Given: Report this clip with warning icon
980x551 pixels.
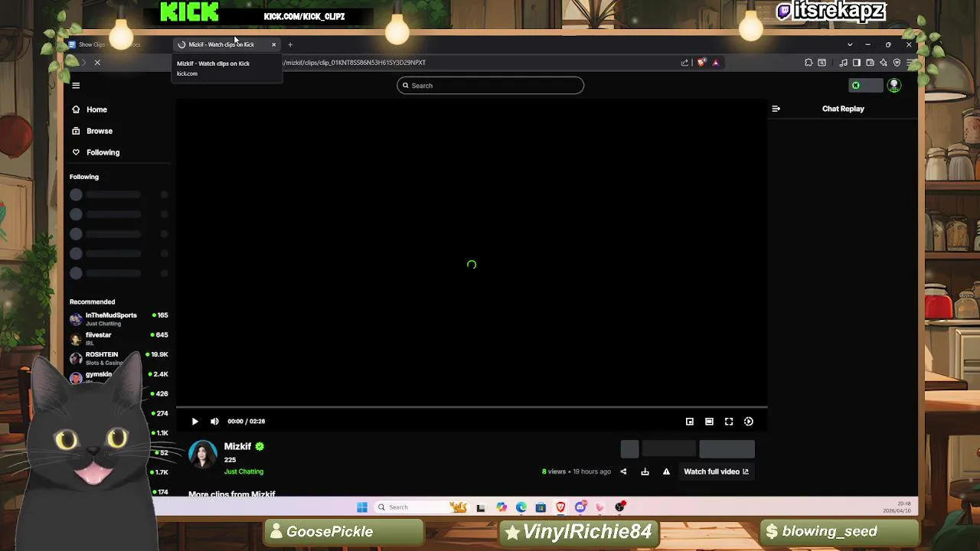Looking at the screenshot, I should click(666, 471).
